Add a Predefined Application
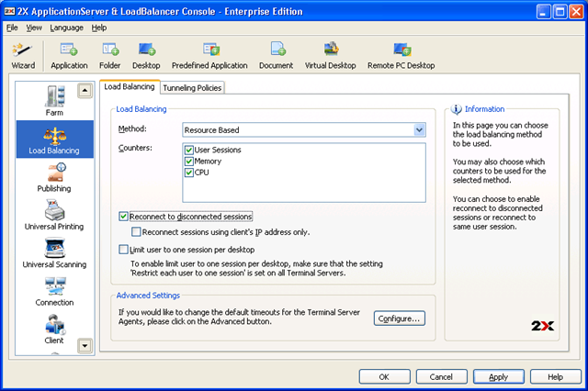588x391 pixels. [x=209, y=56]
